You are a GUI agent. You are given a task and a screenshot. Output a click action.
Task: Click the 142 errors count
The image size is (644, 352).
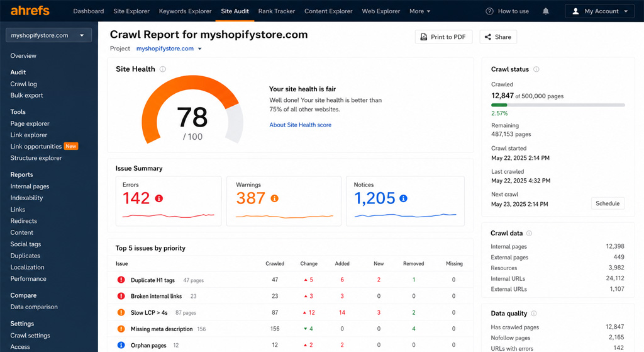click(x=136, y=198)
